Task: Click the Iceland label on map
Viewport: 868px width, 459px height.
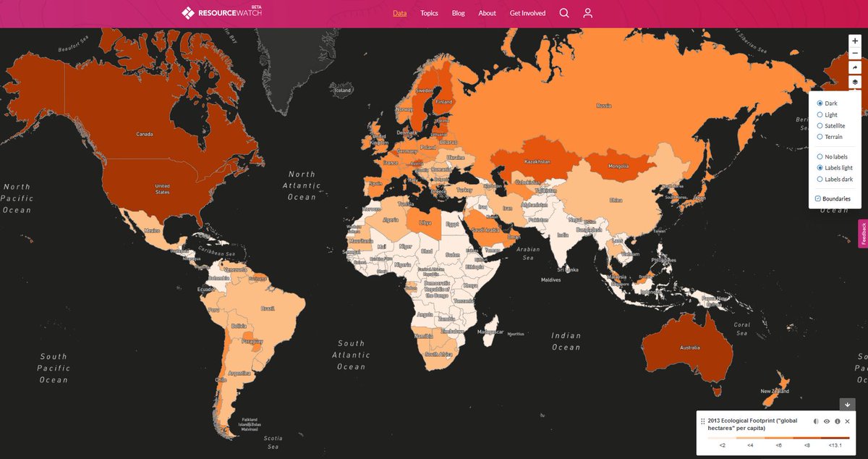Action: coord(343,90)
